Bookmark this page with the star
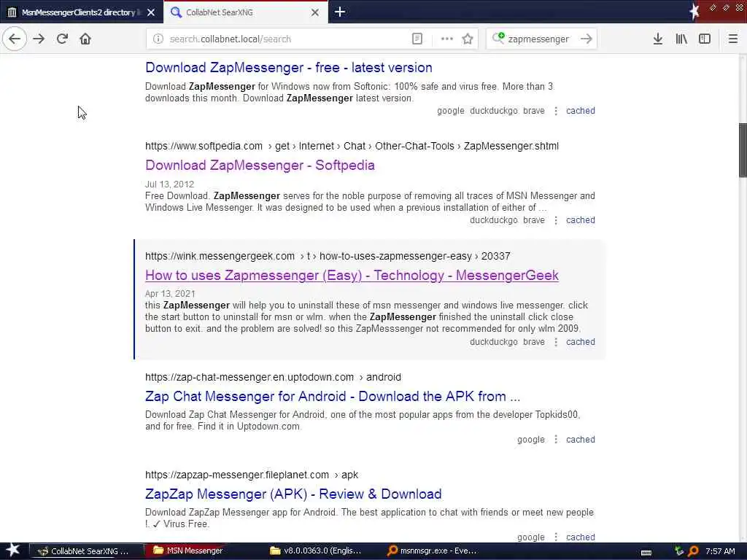This screenshot has width=747, height=560. coord(468,39)
